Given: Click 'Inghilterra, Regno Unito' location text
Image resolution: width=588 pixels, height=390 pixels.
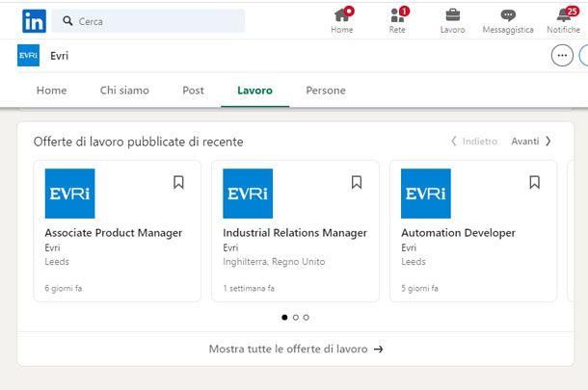Looking at the screenshot, I should pyautogui.click(x=274, y=262).
